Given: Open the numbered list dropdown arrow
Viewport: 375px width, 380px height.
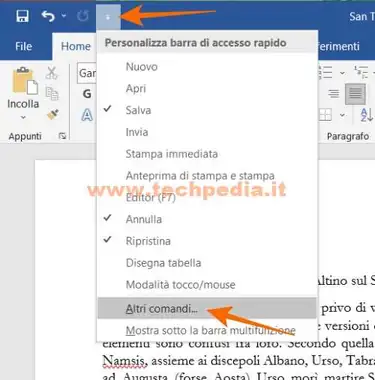Looking at the screenshot, I should (x=342, y=72).
